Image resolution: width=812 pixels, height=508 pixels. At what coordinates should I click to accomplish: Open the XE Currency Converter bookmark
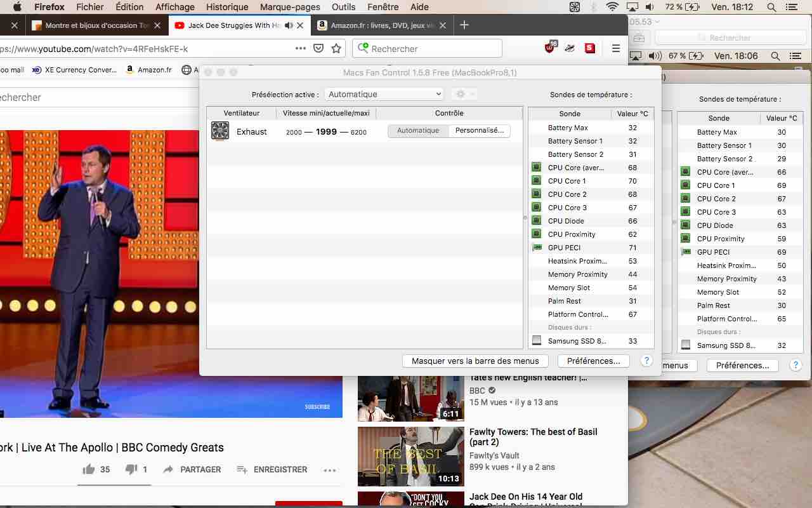75,70
